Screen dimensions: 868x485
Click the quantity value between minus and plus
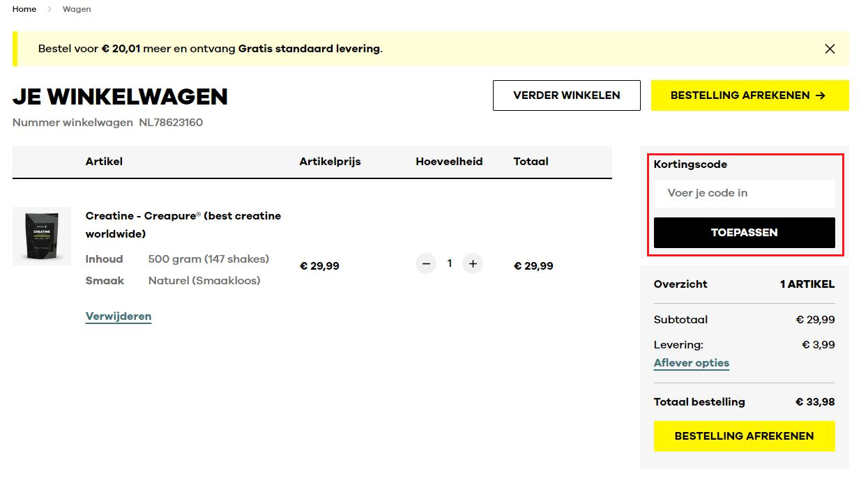tap(450, 263)
